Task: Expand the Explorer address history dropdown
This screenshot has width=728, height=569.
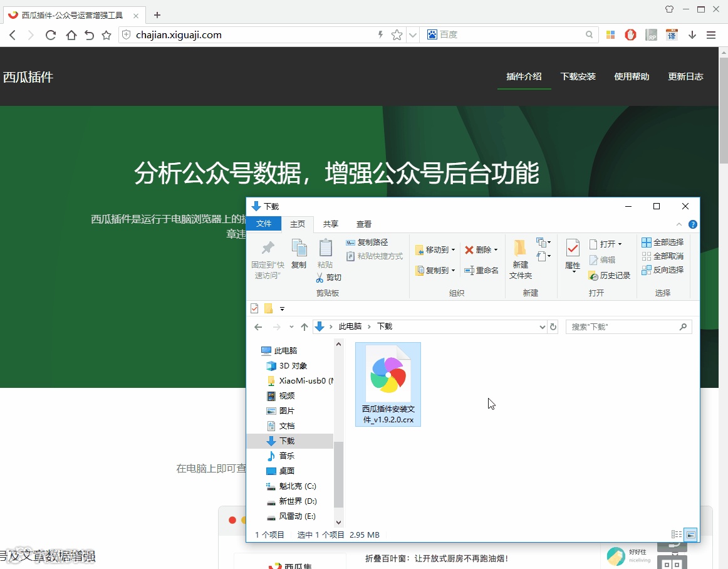Action: 542,327
